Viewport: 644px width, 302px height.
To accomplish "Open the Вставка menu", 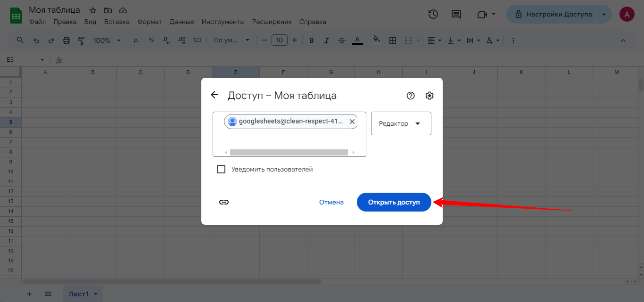I will pyautogui.click(x=117, y=22).
